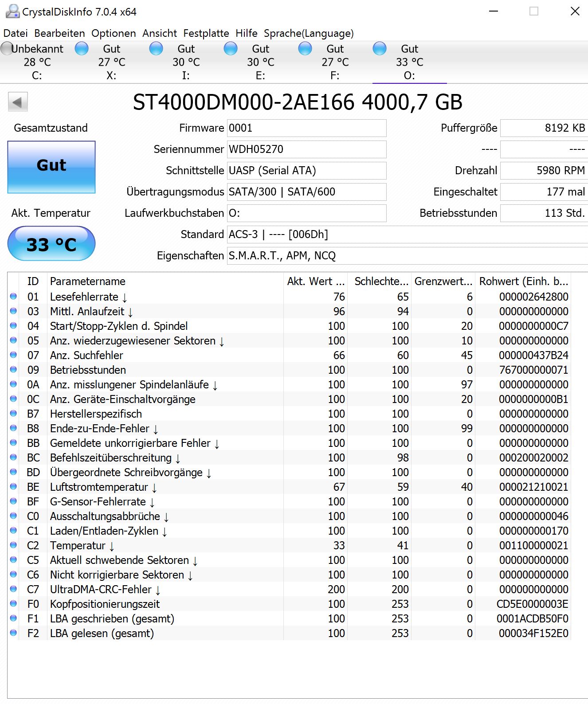The image size is (588, 704).
Task: Select the blue status orb for drive I:
Action: 156,48
